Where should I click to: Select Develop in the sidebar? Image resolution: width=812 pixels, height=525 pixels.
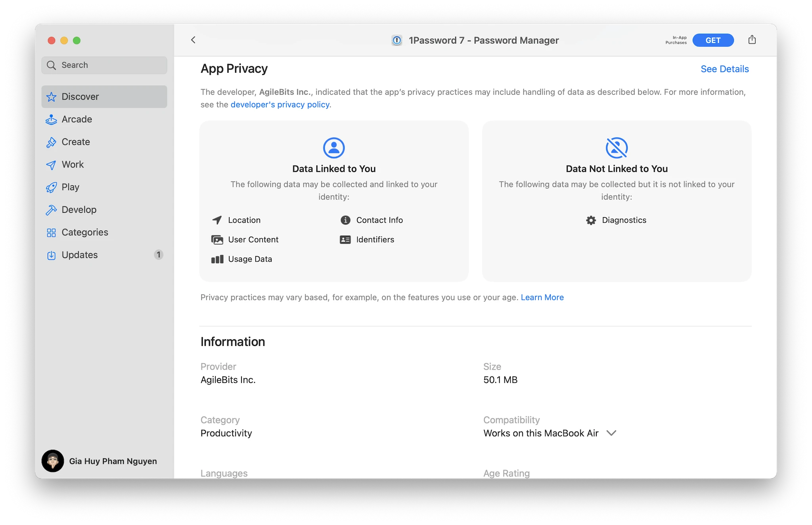pyautogui.click(x=104, y=210)
